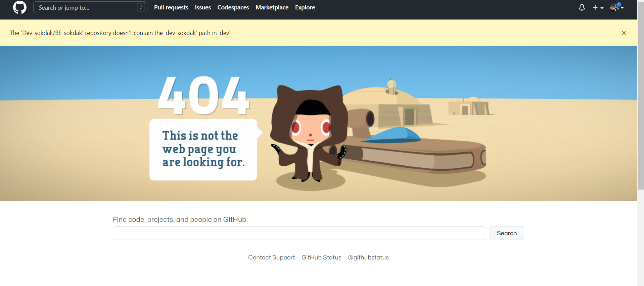644x286 pixels.
Task: Dismiss the yellow repository path warning
Action: (624, 33)
